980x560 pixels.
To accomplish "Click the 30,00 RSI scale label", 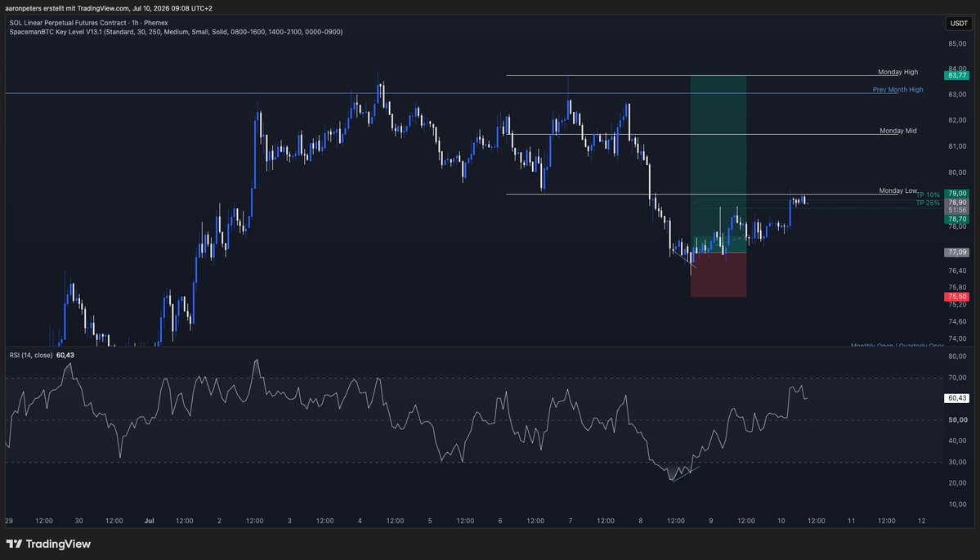I will point(957,462).
